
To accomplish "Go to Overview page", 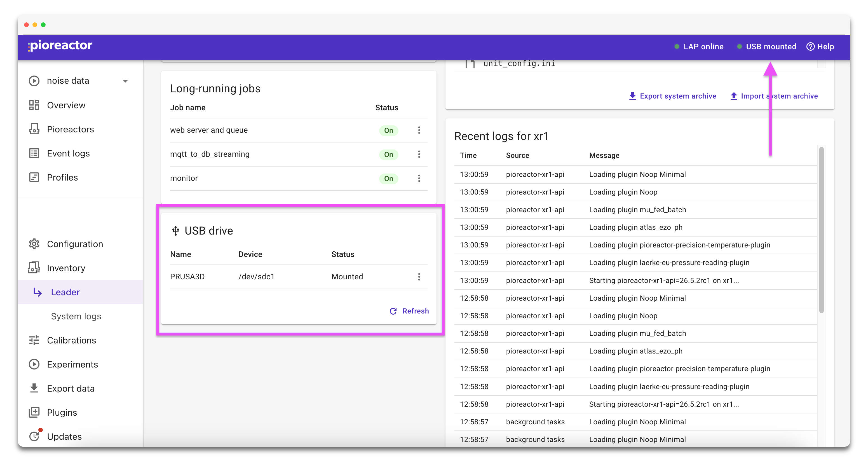I will (x=81, y=105).
